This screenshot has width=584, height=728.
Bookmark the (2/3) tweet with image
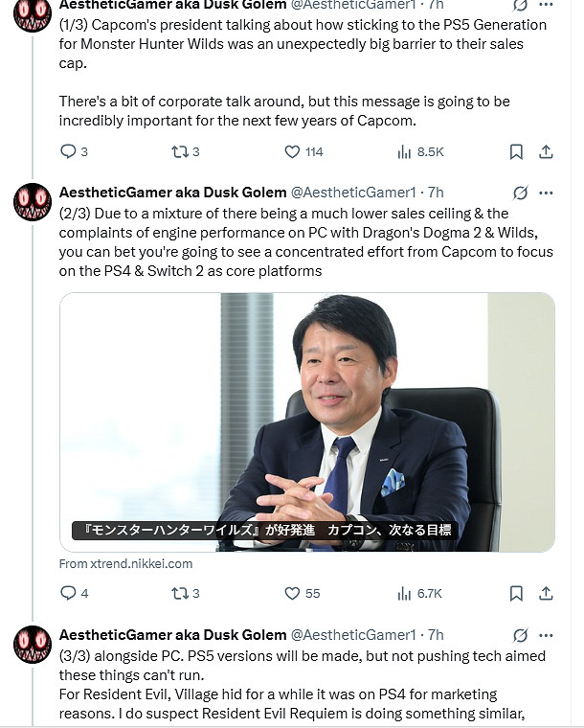point(516,593)
